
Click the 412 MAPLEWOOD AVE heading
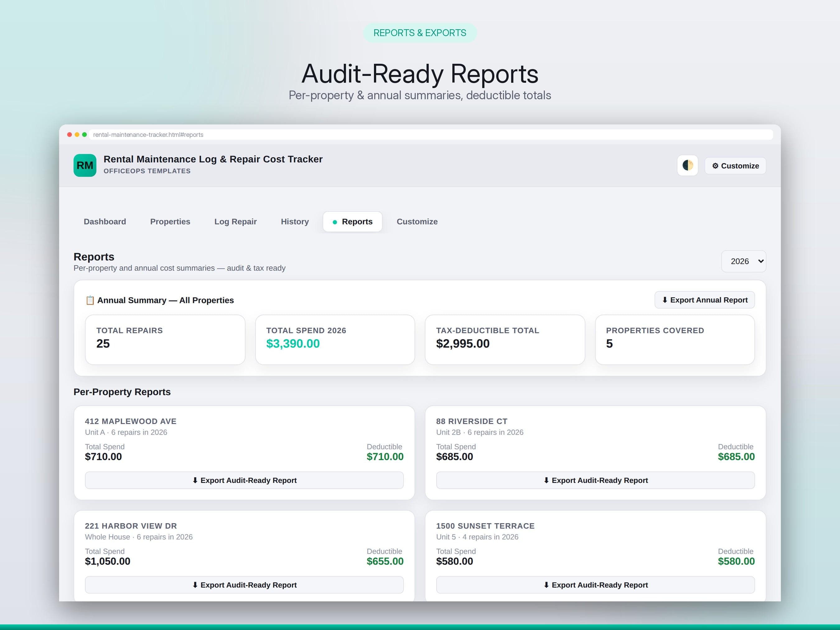pos(131,421)
